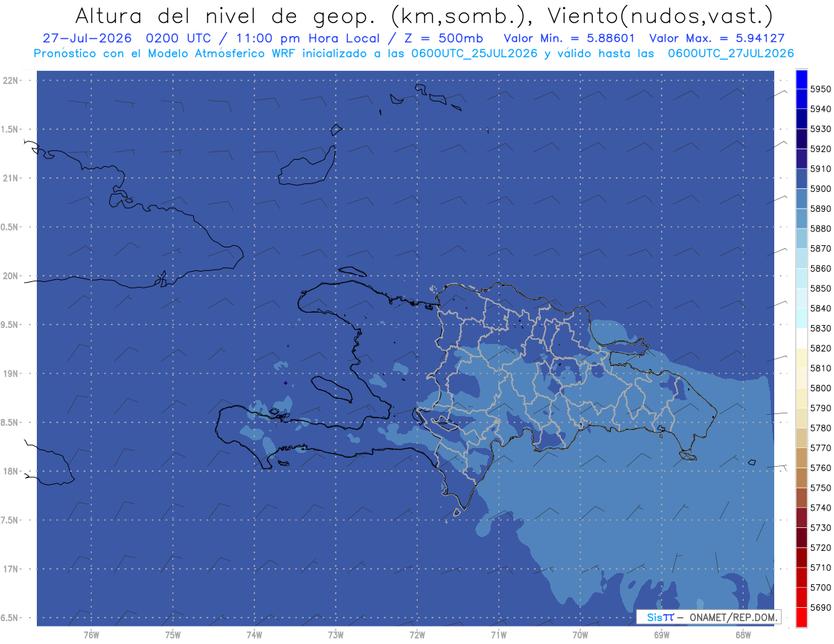Viewport: 834px width, 644px height.
Task: Click the 72W longitude label
Action: (x=417, y=635)
